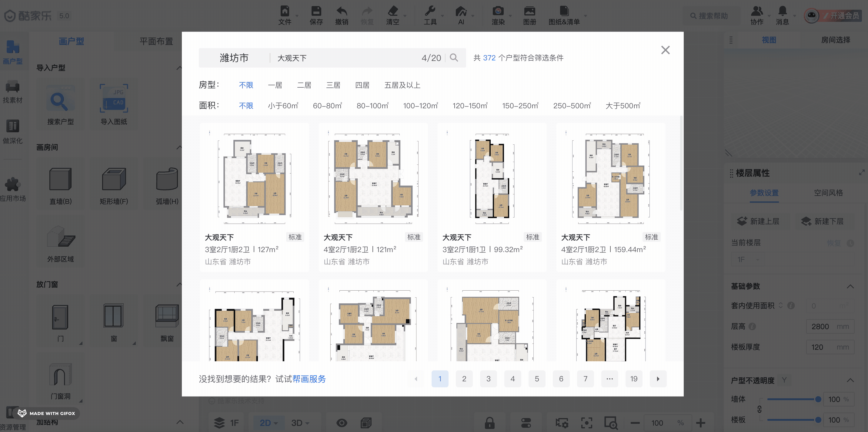Select 找素材 in the left sidebar

point(12,91)
